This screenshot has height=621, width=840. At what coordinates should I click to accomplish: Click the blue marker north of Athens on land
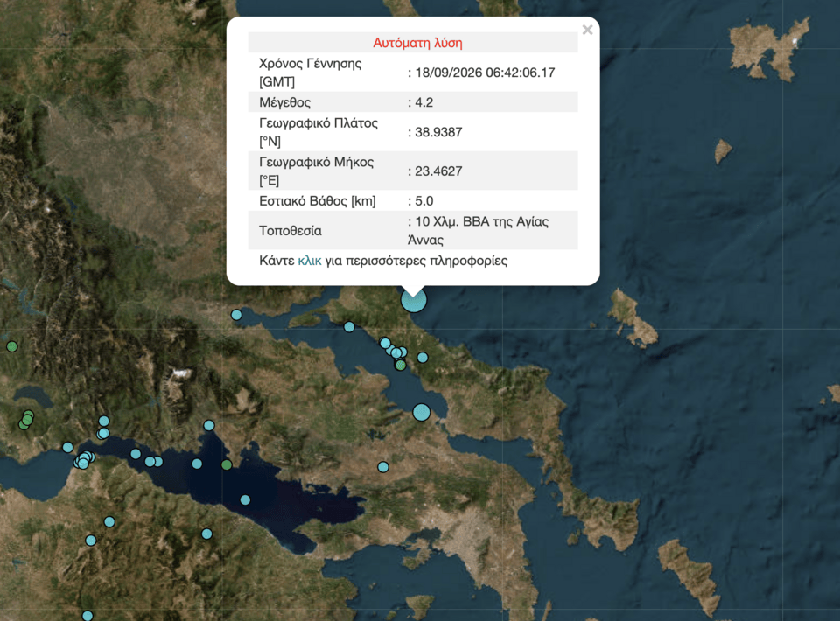[x=383, y=467]
